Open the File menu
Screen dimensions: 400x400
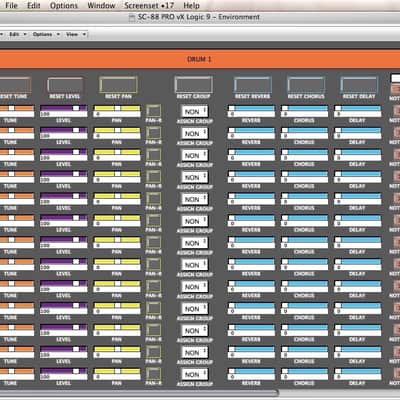(x=11, y=5)
